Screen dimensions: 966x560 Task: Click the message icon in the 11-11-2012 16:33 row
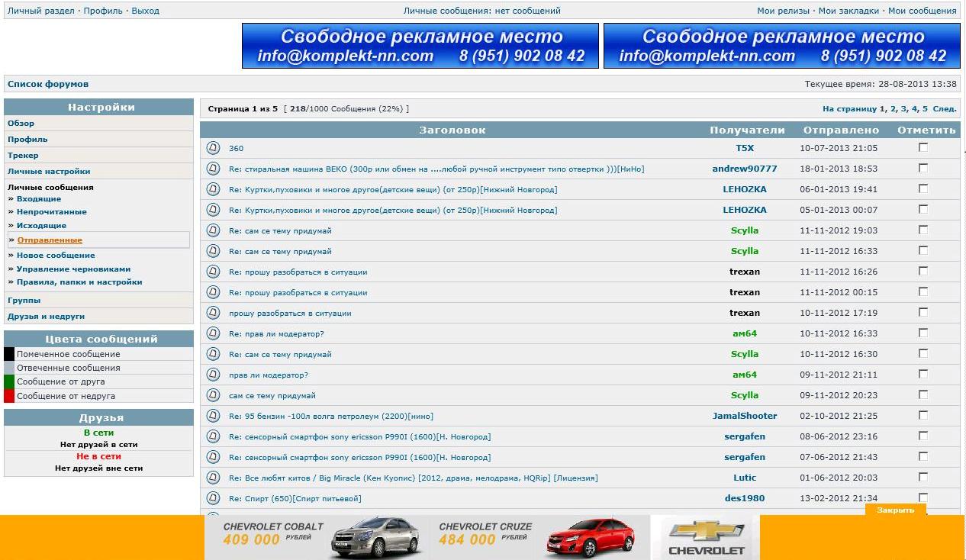214,251
